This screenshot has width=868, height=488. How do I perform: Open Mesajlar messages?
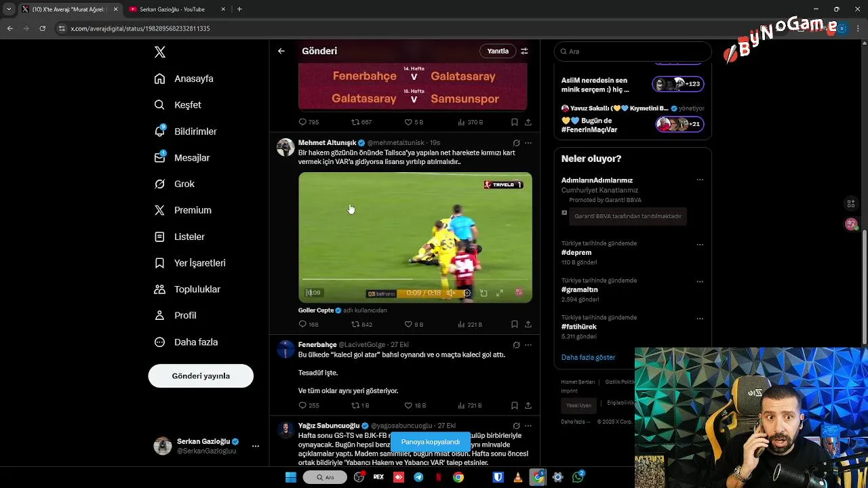[x=182, y=158]
